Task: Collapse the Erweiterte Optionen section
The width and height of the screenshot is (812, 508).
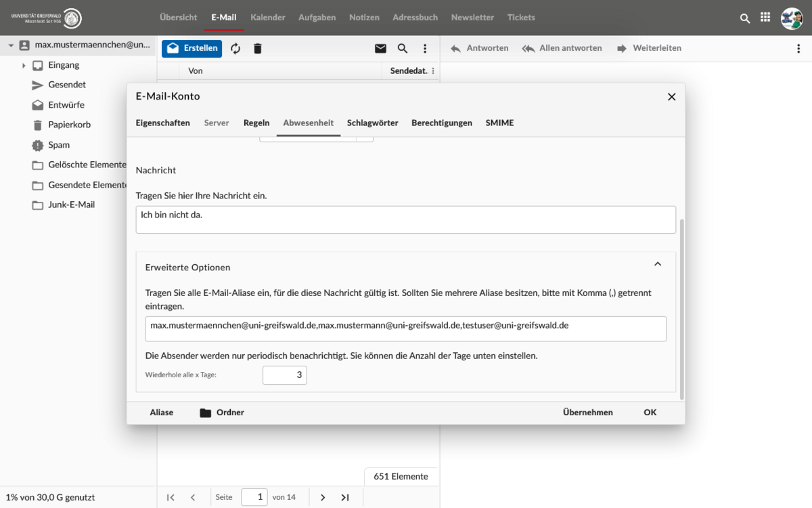Action: coord(657,264)
